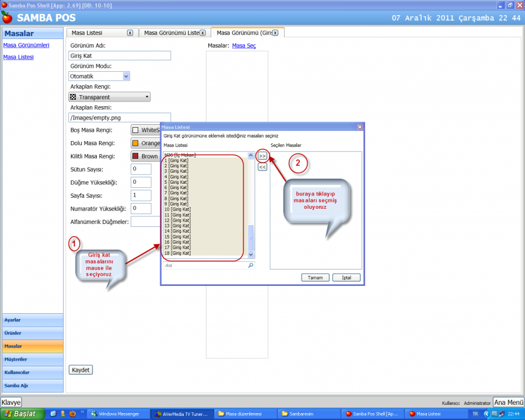Viewport: 525px width, 420px height.
Task: Open Windows Messenger from taskbar
Action: pyautogui.click(x=118, y=414)
